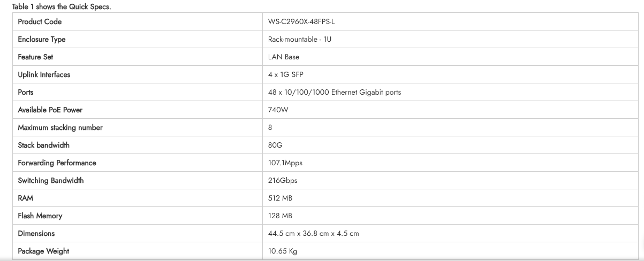Click the Feature Set label
The height and width of the screenshot is (261, 644).
[35, 57]
